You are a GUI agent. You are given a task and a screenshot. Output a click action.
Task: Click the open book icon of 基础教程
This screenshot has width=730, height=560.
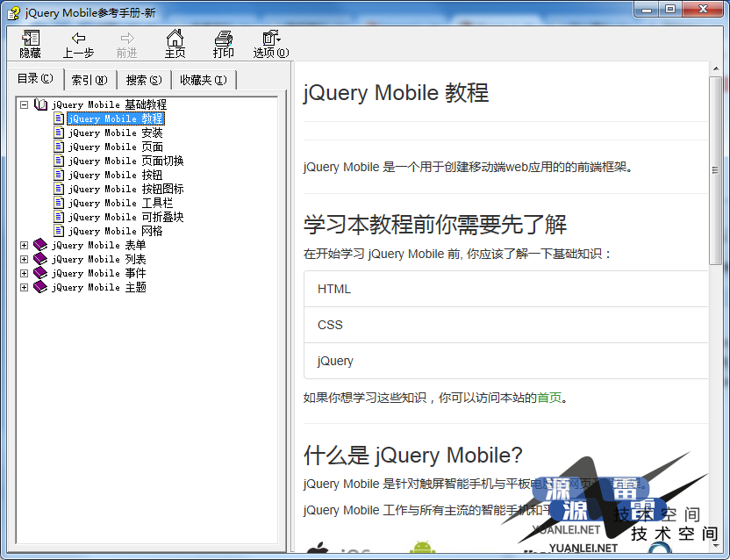coord(41,104)
